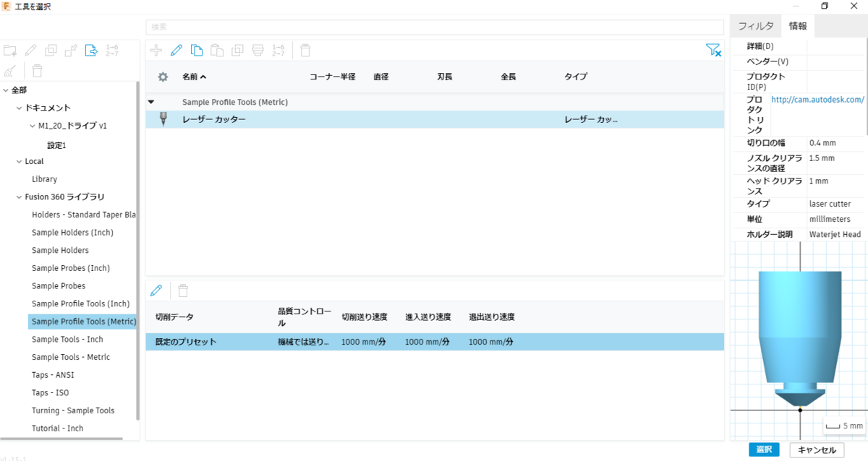Click the duplicate tool icon in tool toolbar
The image size is (868, 461).
pyautogui.click(x=237, y=51)
